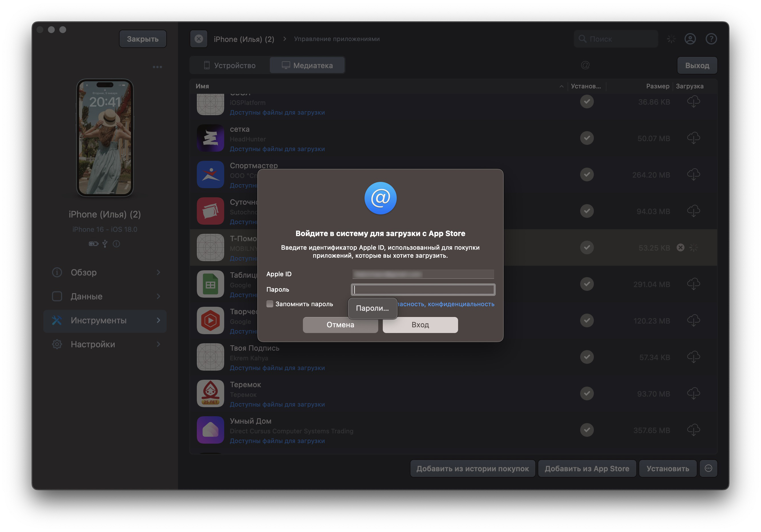761x532 pixels.
Task: Open the Данные section
Action: pos(105,297)
